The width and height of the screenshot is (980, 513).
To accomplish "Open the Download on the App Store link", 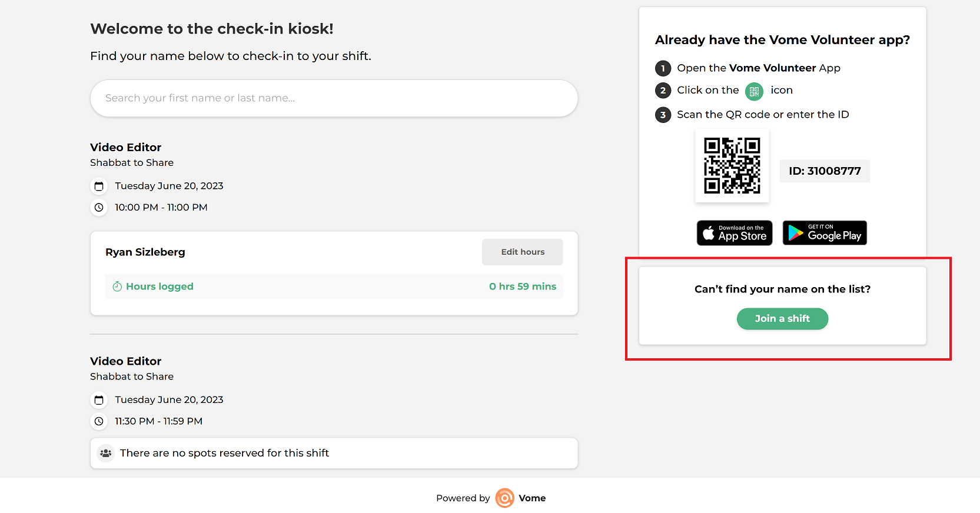I will click(734, 232).
